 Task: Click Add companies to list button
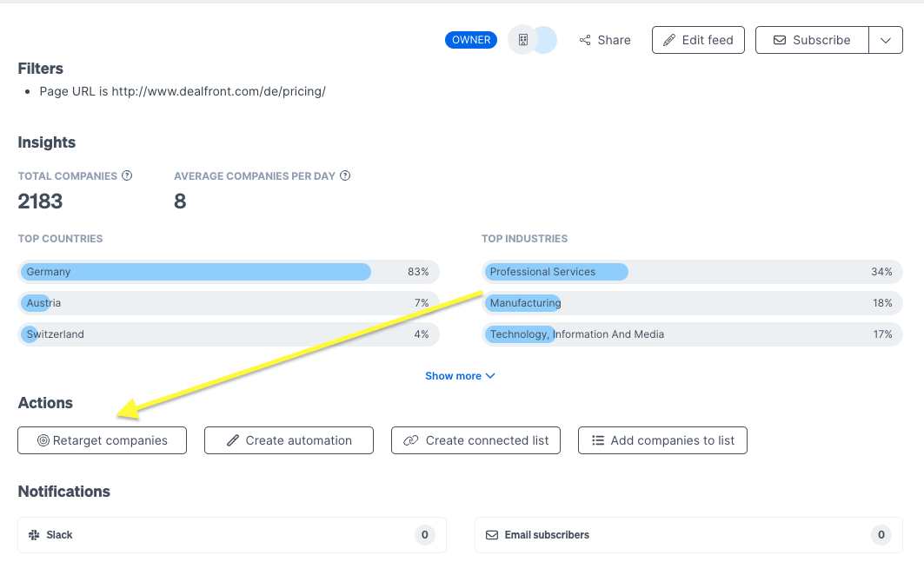click(662, 440)
